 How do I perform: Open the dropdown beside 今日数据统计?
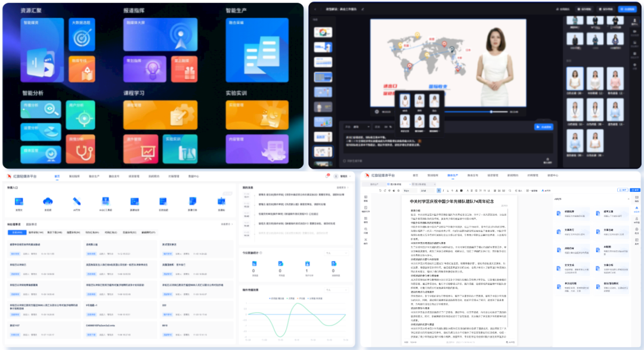click(x=332, y=253)
